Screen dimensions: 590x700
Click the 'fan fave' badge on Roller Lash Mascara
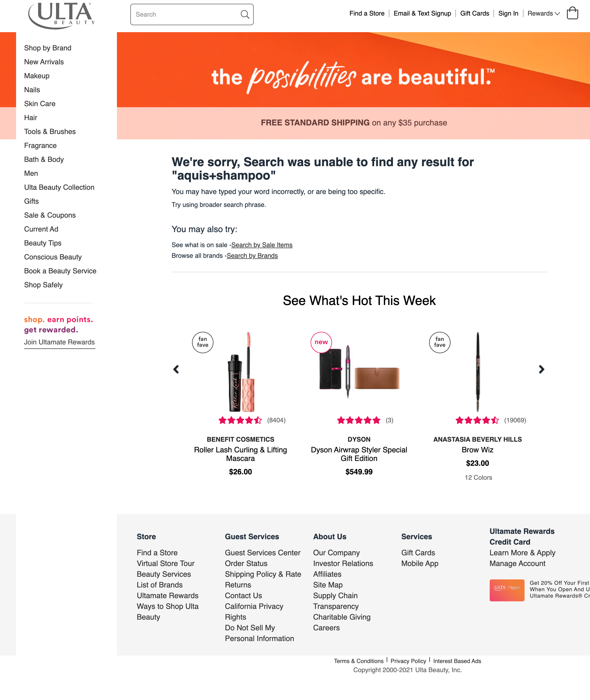click(x=203, y=342)
